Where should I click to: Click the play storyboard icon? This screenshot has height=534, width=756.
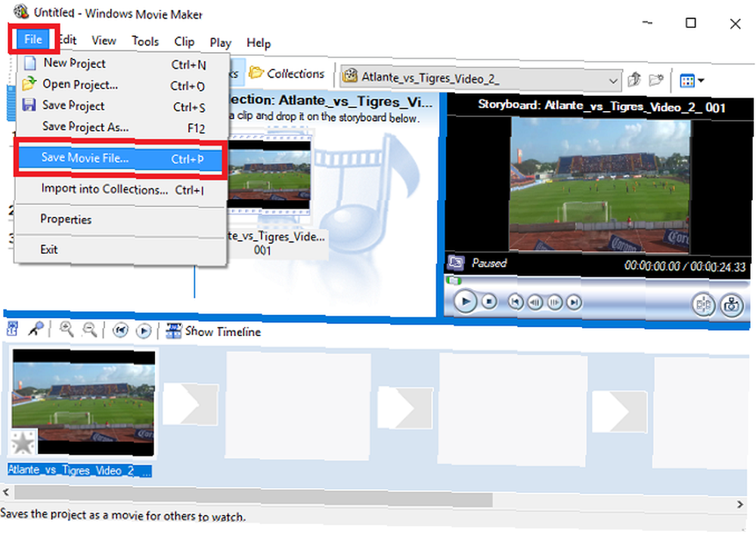coord(144,331)
